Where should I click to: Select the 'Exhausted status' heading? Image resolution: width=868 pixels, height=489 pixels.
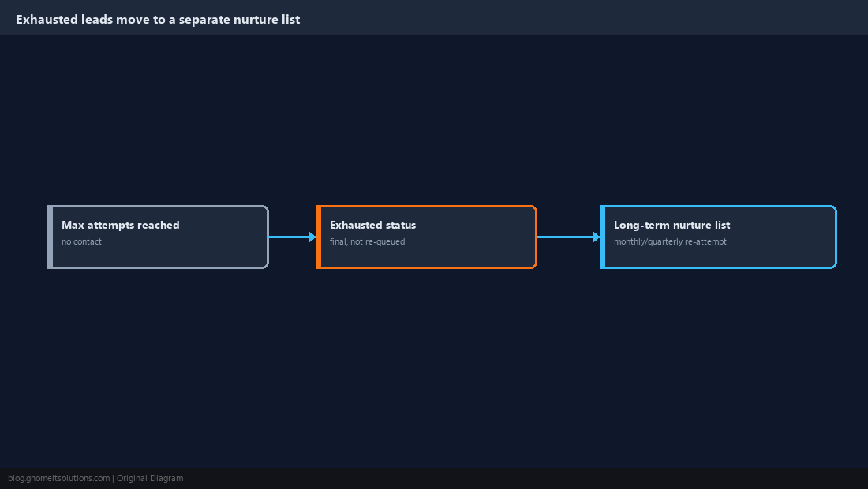[372, 225]
